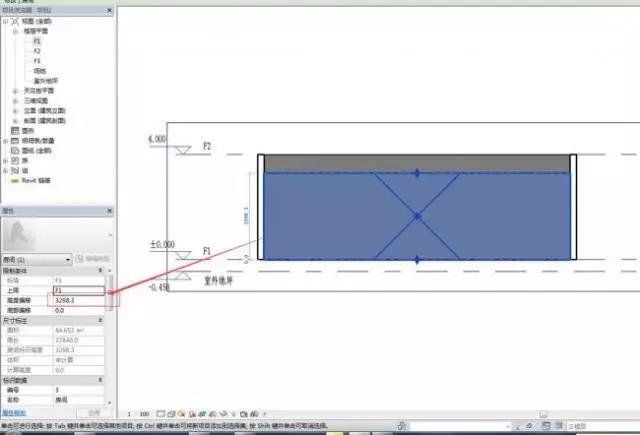Click the Properties help link
This screenshot has width=640, height=435.
pyautogui.click(x=14, y=412)
